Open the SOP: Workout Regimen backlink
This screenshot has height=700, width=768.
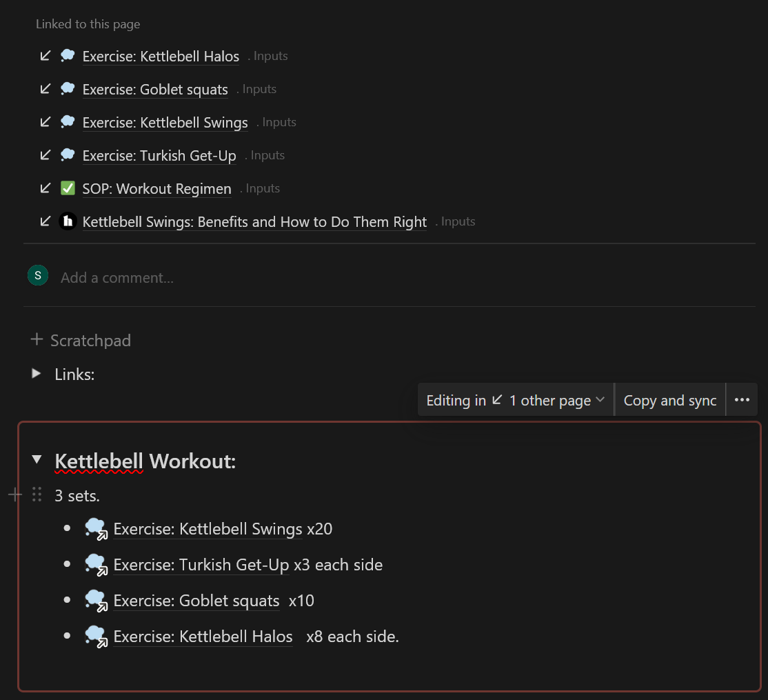click(x=156, y=189)
